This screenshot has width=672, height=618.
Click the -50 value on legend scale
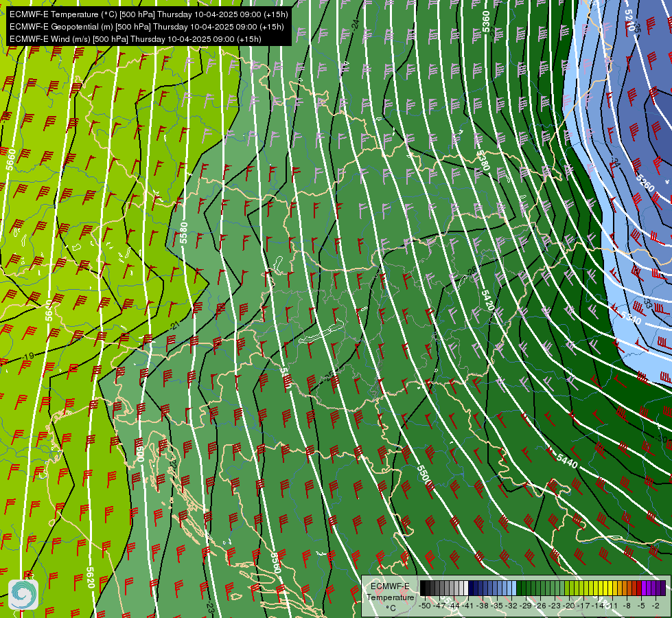tap(425, 606)
